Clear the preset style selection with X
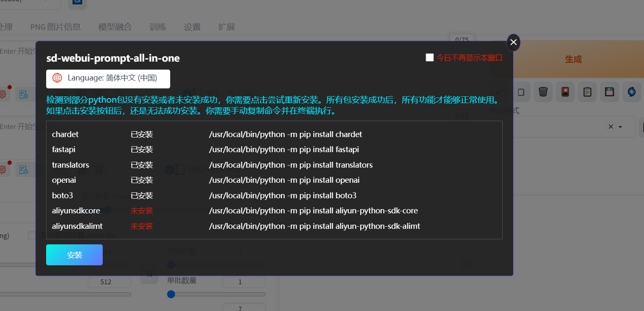 tap(611, 127)
